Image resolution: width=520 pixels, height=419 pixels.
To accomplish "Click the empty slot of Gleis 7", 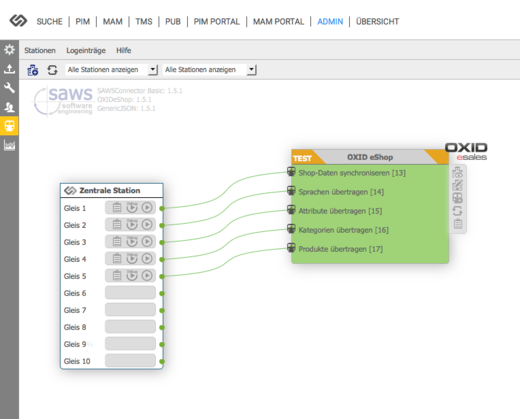I will point(130,310).
